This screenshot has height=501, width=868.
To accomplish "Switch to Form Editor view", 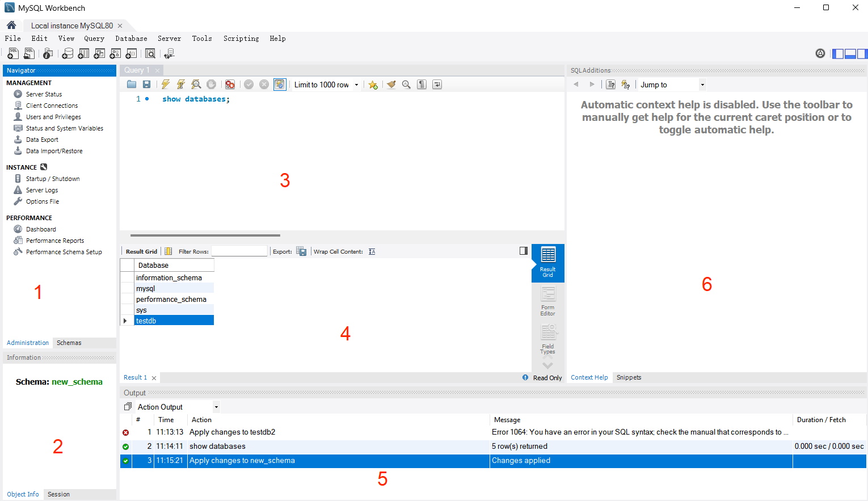I will click(x=547, y=301).
